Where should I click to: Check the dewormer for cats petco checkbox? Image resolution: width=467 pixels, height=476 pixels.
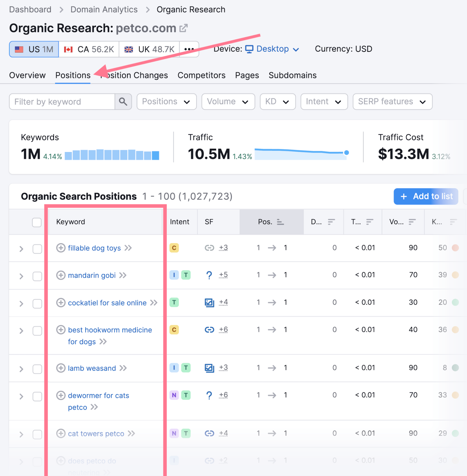click(x=37, y=397)
